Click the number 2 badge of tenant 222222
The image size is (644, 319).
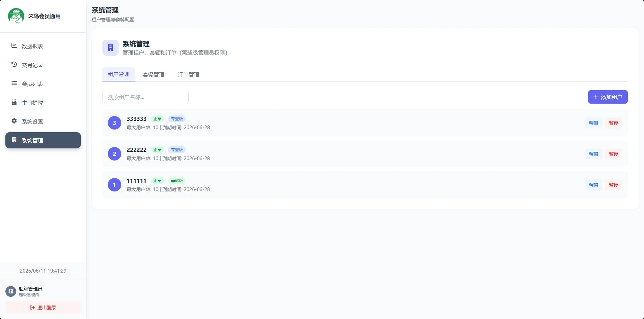(x=115, y=154)
